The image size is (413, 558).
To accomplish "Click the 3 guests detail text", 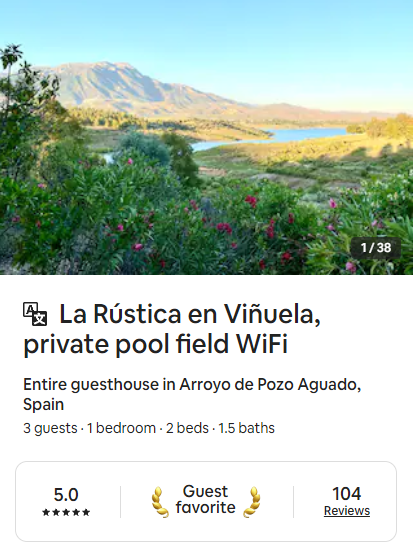I will pos(50,428).
